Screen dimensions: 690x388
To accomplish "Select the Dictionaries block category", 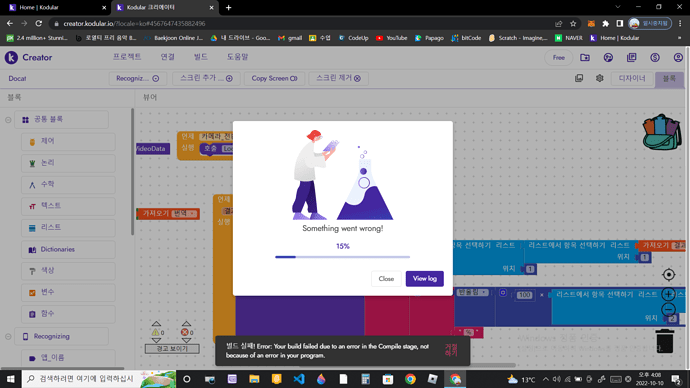I will click(68, 249).
